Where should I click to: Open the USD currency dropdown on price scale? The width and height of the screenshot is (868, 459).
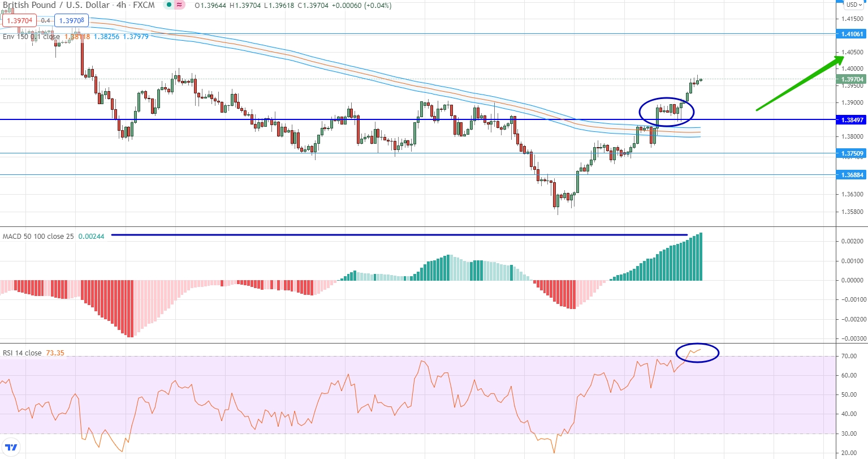tap(854, 5)
